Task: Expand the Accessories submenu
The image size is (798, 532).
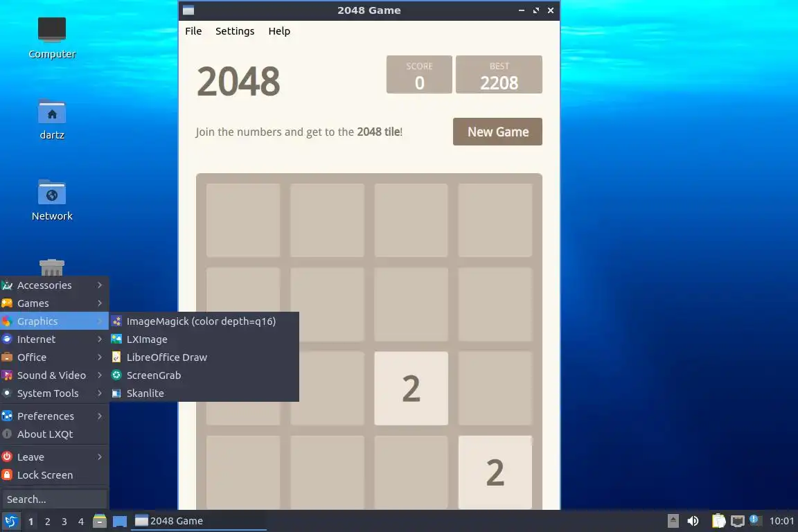Action: (x=55, y=285)
